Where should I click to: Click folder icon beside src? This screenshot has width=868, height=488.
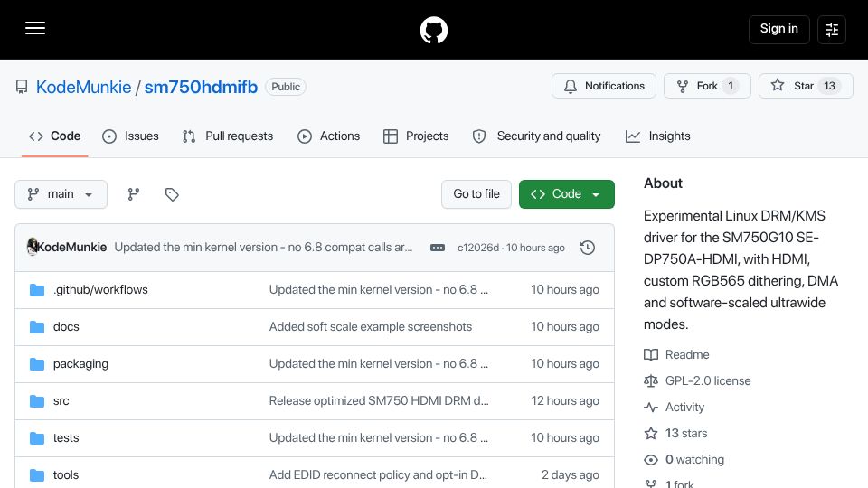[37, 401]
